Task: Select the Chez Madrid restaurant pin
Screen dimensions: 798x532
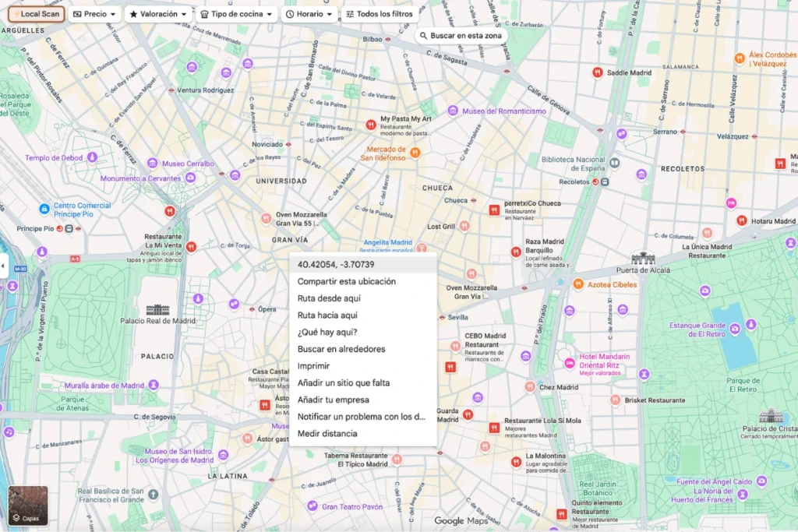Action: [x=529, y=386]
